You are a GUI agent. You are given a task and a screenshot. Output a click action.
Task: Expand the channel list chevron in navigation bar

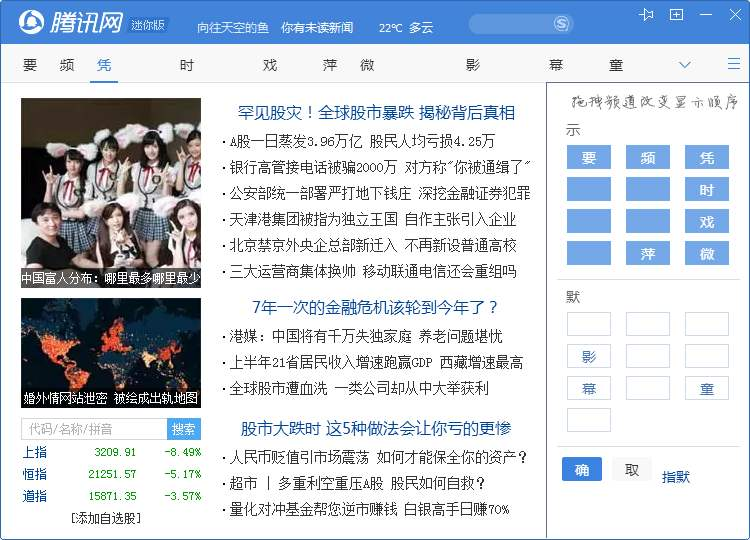pos(685,65)
